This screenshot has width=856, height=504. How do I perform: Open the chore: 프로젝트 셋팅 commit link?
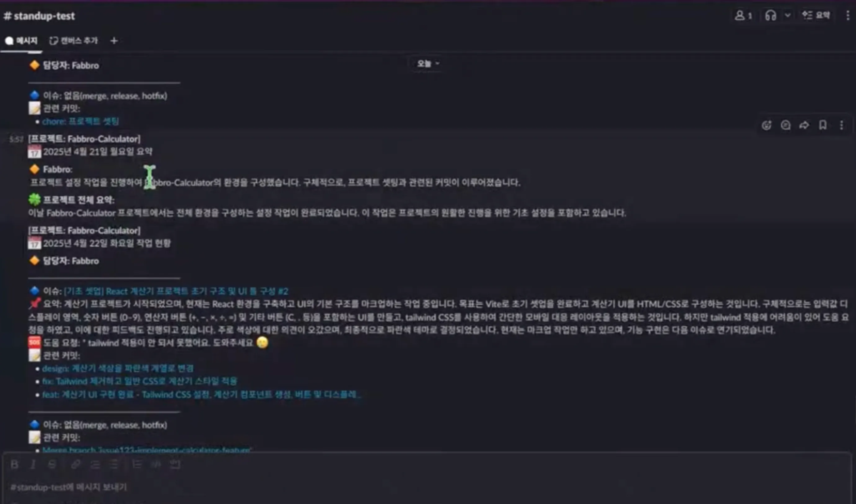pos(81,121)
